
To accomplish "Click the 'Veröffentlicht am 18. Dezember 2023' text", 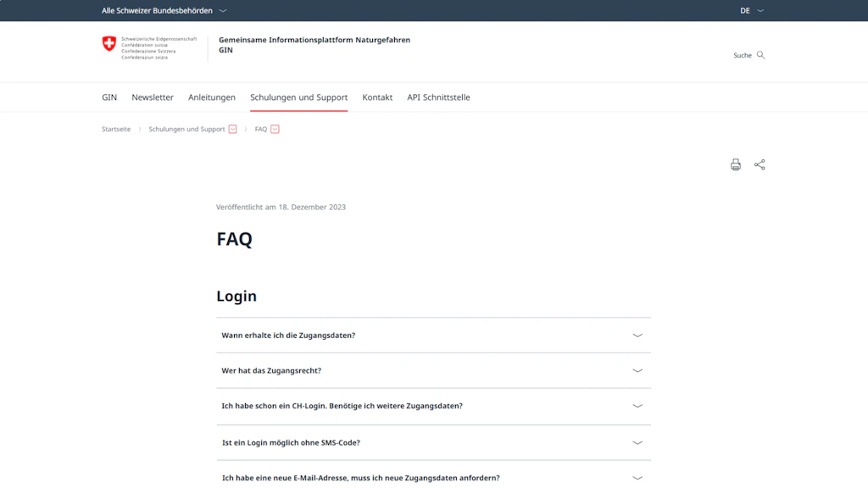I will [281, 207].
